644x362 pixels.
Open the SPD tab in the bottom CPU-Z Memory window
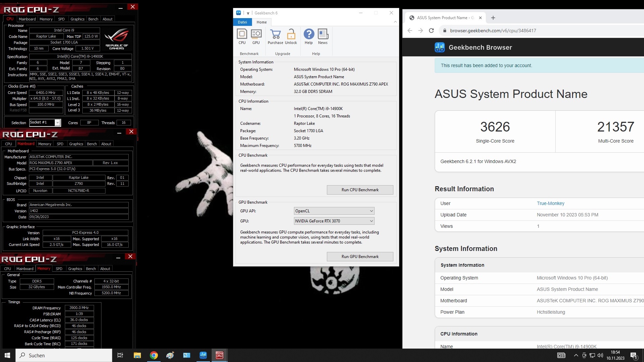pyautogui.click(x=59, y=269)
